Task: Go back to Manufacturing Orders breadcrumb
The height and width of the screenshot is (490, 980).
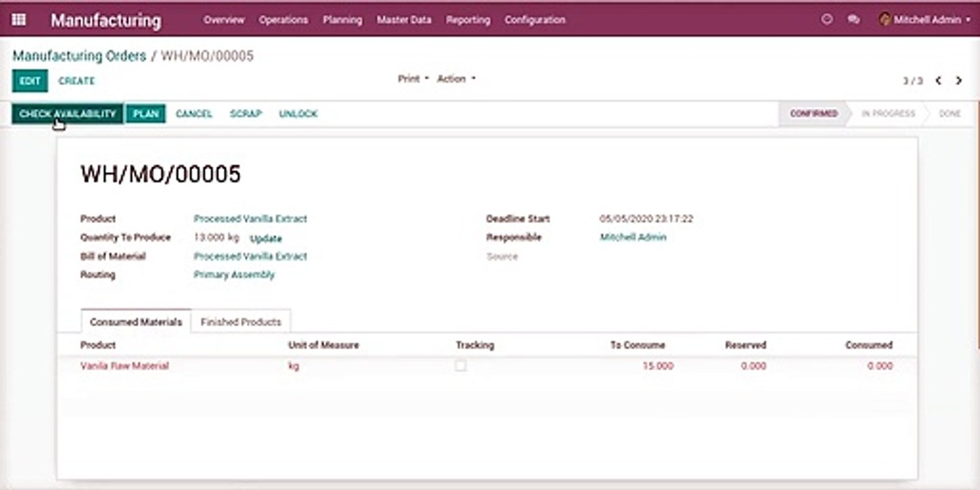Action: pos(80,56)
